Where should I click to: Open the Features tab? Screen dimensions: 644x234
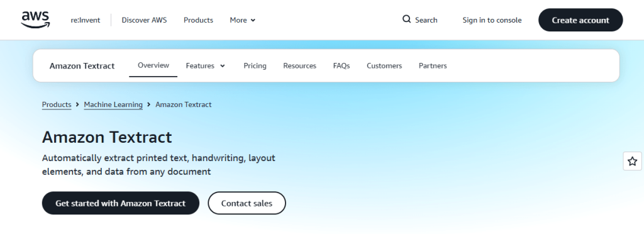click(200, 65)
